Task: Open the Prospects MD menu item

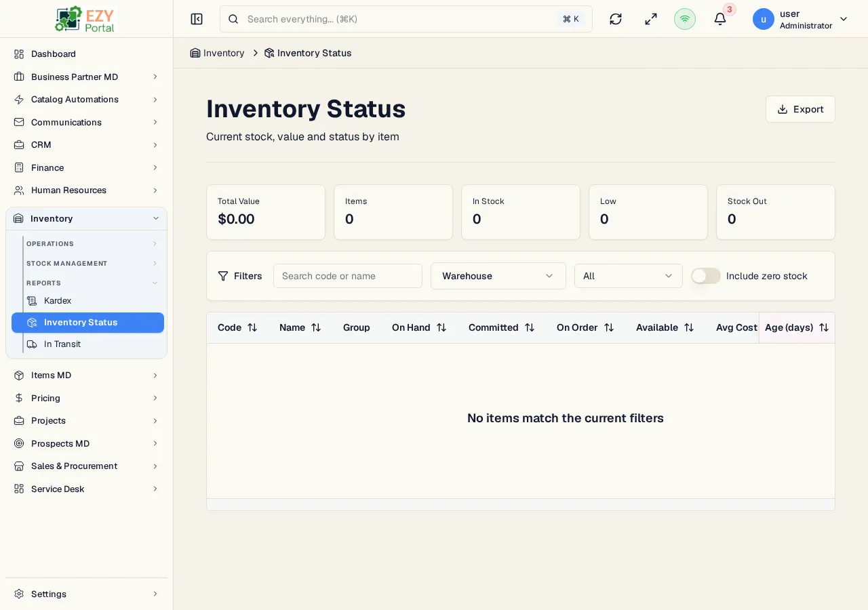Action: [86, 443]
